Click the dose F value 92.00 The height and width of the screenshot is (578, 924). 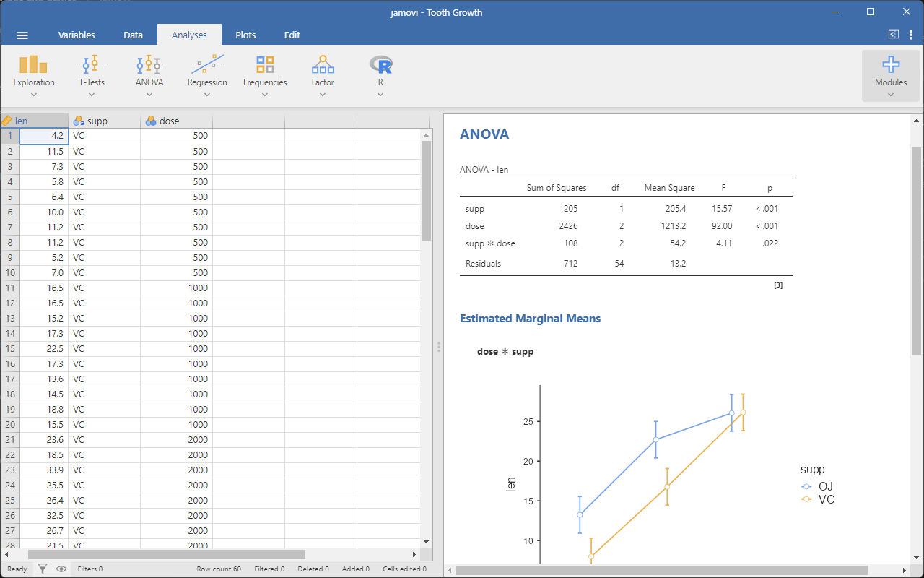pos(720,226)
